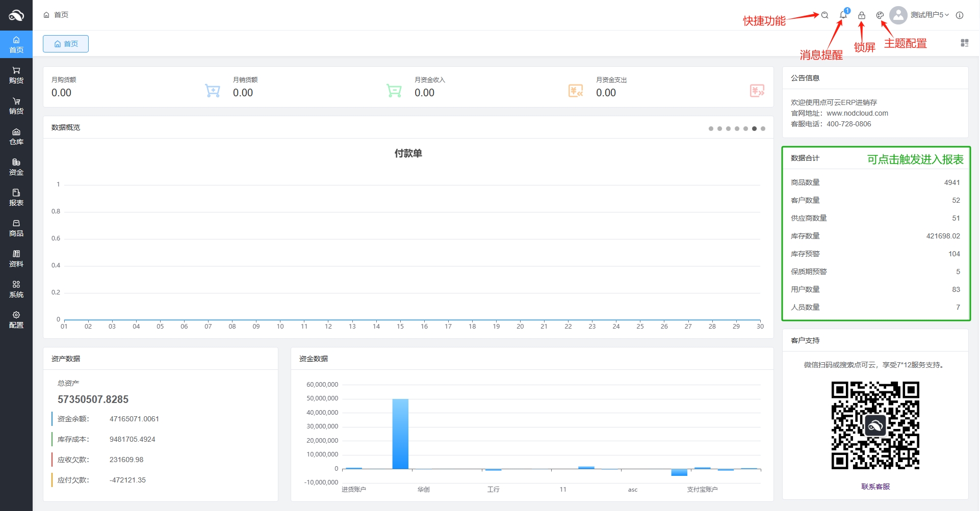Click the 支付宝账户 axis label
980x511 pixels.
702,490
